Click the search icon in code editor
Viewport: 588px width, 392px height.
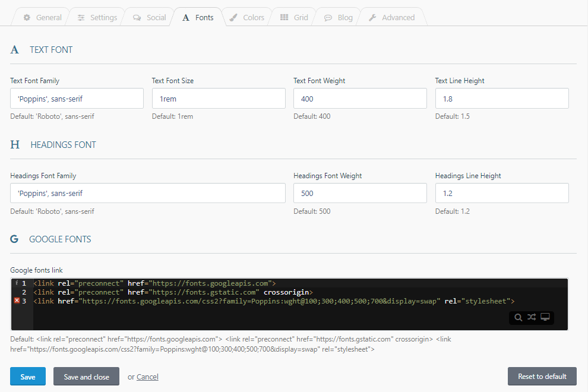519,317
